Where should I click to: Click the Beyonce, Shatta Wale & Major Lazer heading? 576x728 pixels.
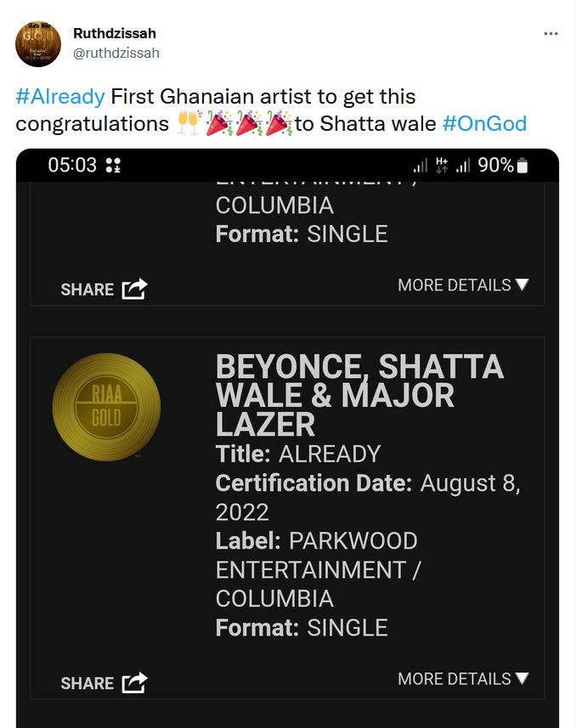pos(360,395)
